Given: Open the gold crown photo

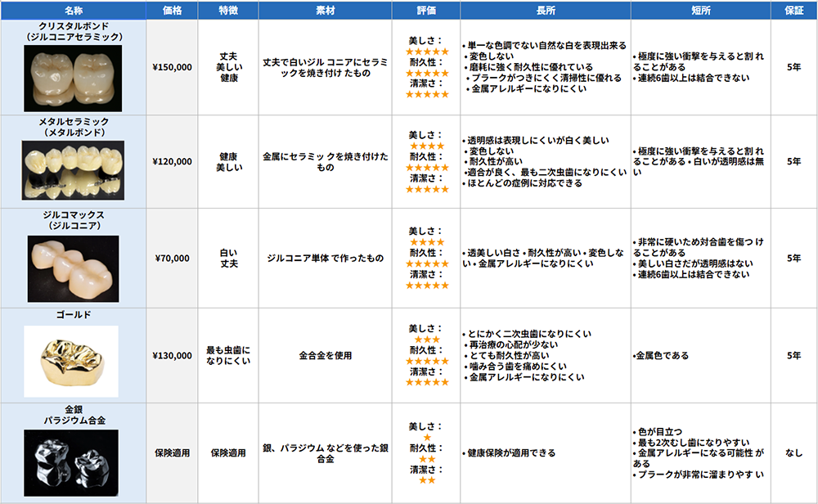Looking at the screenshot, I should [71, 361].
